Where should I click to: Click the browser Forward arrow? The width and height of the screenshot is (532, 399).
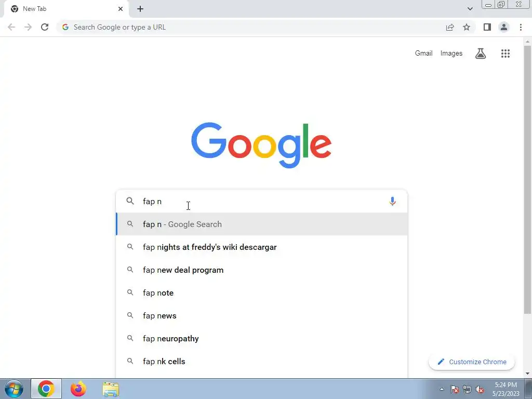28,27
